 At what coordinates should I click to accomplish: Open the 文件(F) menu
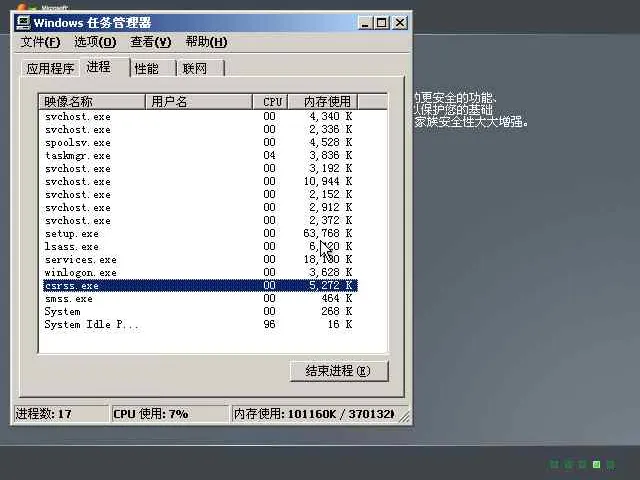(x=40, y=42)
